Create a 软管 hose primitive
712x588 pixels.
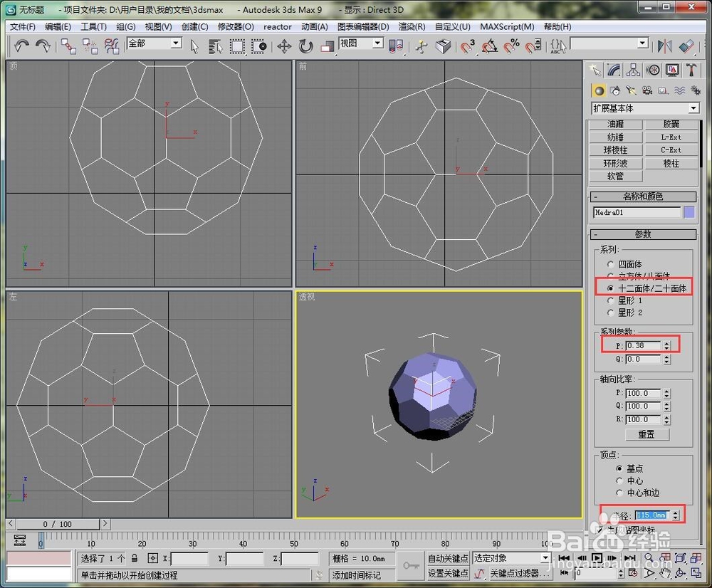[x=616, y=176]
